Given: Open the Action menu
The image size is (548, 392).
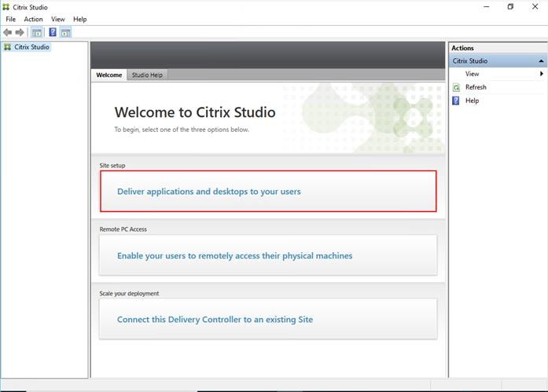Looking at the screenshot, I should (x=33, y=19).
